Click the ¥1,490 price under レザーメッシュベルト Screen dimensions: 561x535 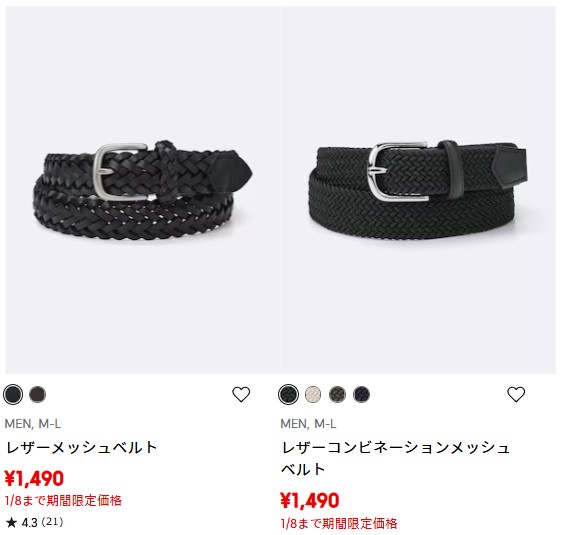(34, 478)
